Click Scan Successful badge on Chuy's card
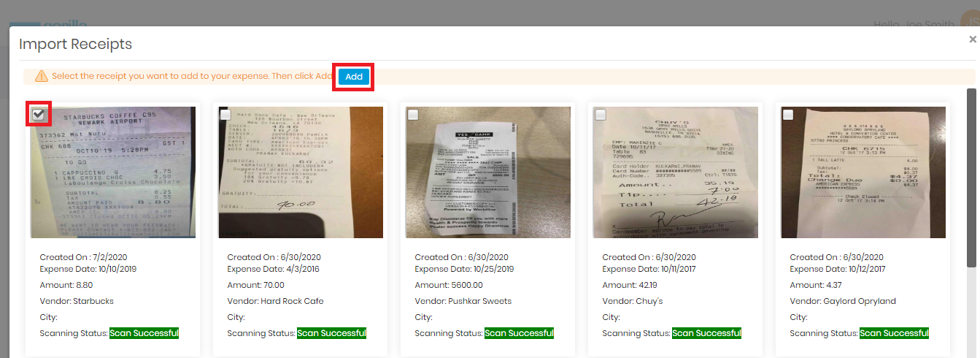 (x=706, y=333)
